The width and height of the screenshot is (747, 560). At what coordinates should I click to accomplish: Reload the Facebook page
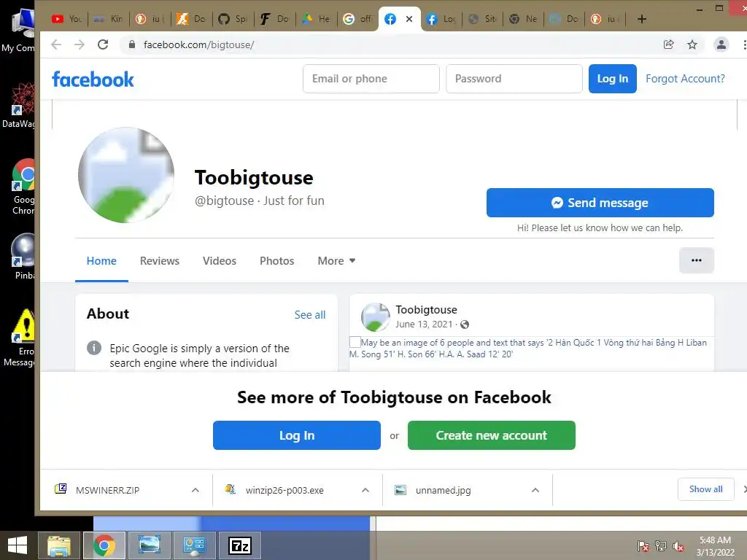click(x=103, y=44)
